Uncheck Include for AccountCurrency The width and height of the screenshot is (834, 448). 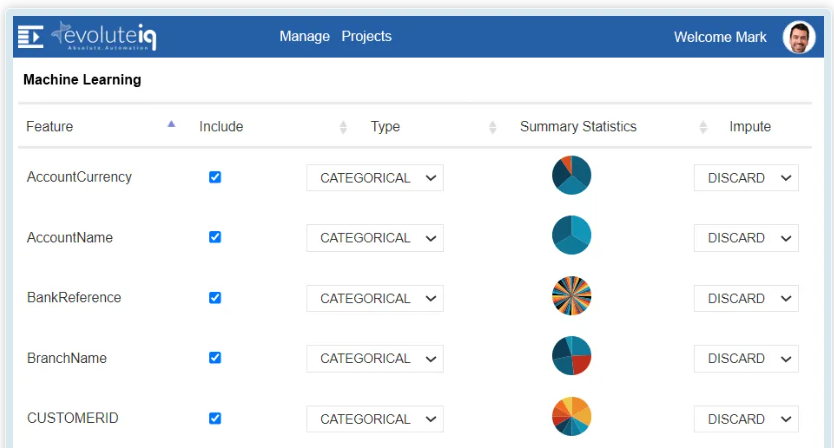(x=215, y=177)
